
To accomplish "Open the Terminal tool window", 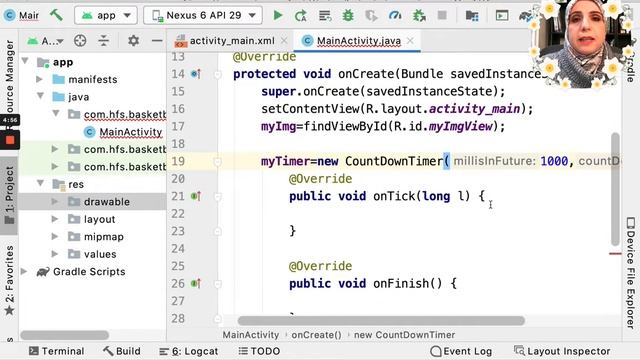I will 56,351.
